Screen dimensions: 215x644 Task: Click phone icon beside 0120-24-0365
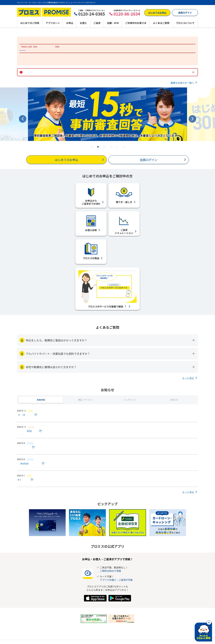[76, 14]
